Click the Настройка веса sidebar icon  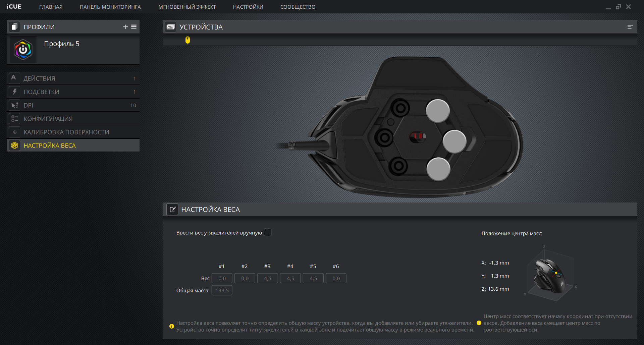(x=14, y=146)
